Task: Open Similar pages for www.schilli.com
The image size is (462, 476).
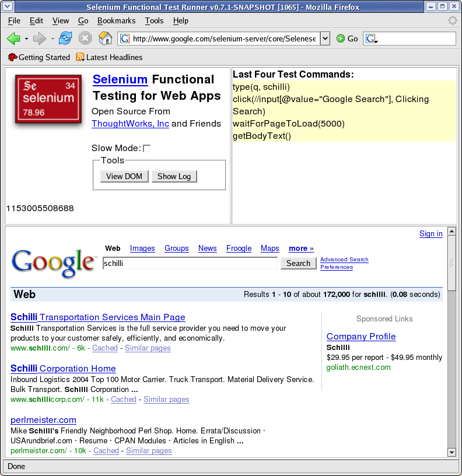Action: (148, 348)
